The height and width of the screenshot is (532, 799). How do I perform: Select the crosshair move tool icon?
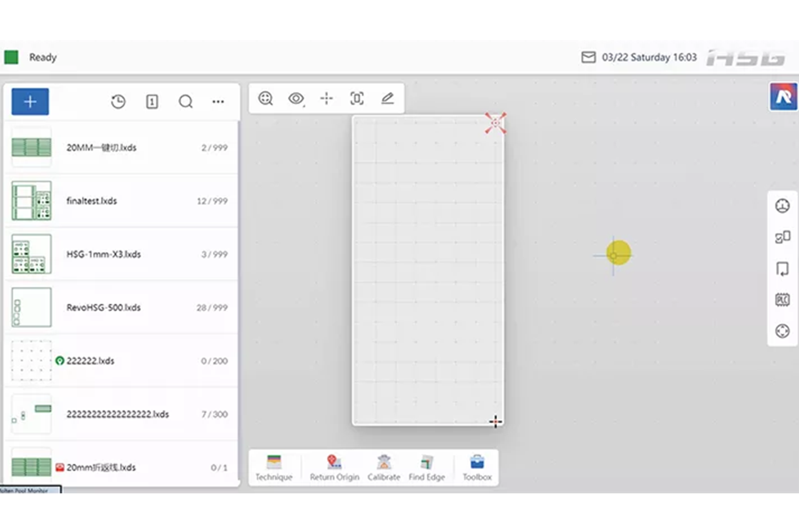[326, 98]
